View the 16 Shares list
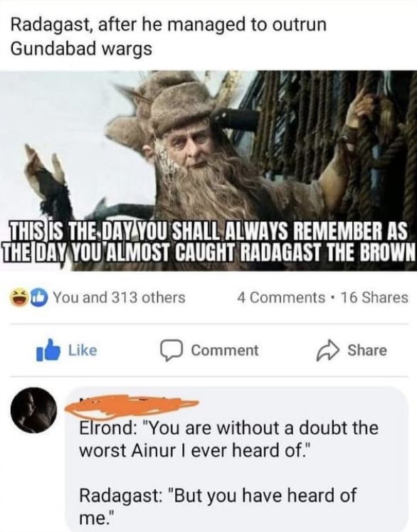 click(374, 297)
